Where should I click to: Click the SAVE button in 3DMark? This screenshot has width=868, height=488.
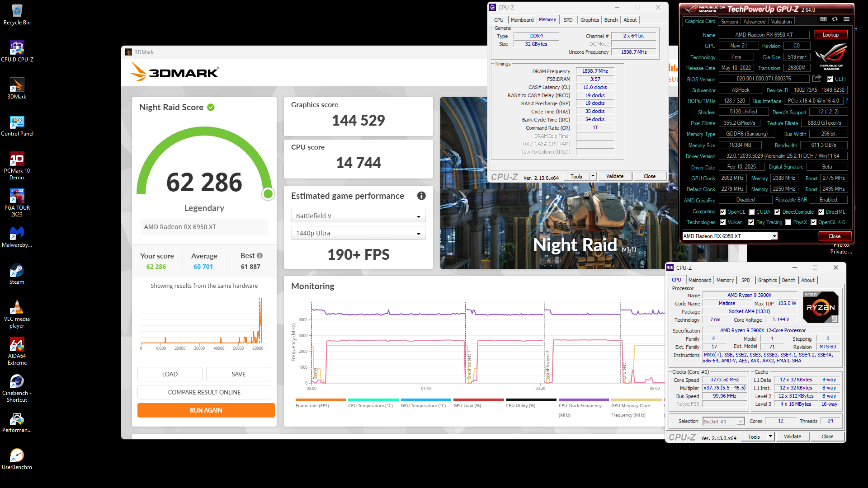point(239,374)
